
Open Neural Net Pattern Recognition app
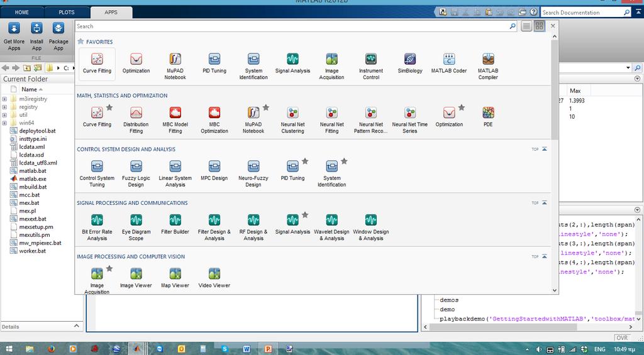point(371,120)
